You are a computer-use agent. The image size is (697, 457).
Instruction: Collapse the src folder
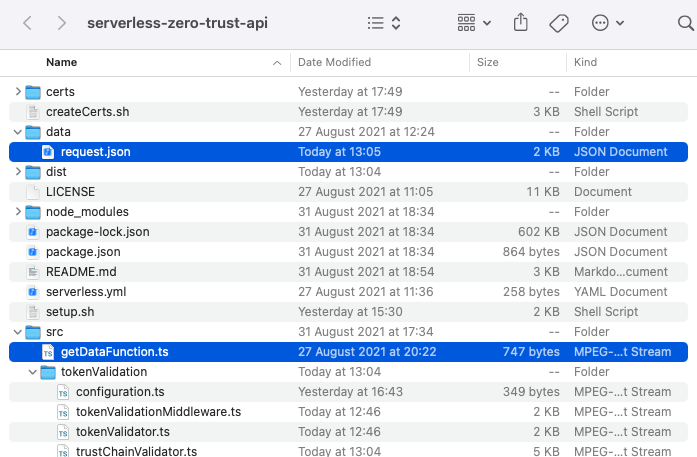18,332
